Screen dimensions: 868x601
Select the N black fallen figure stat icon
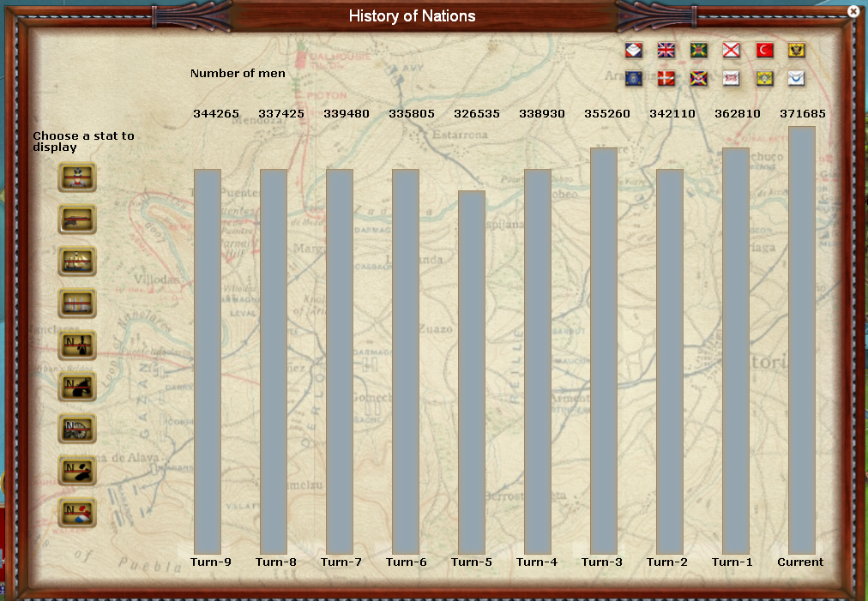pyautogui.click(x=77, y=471)
